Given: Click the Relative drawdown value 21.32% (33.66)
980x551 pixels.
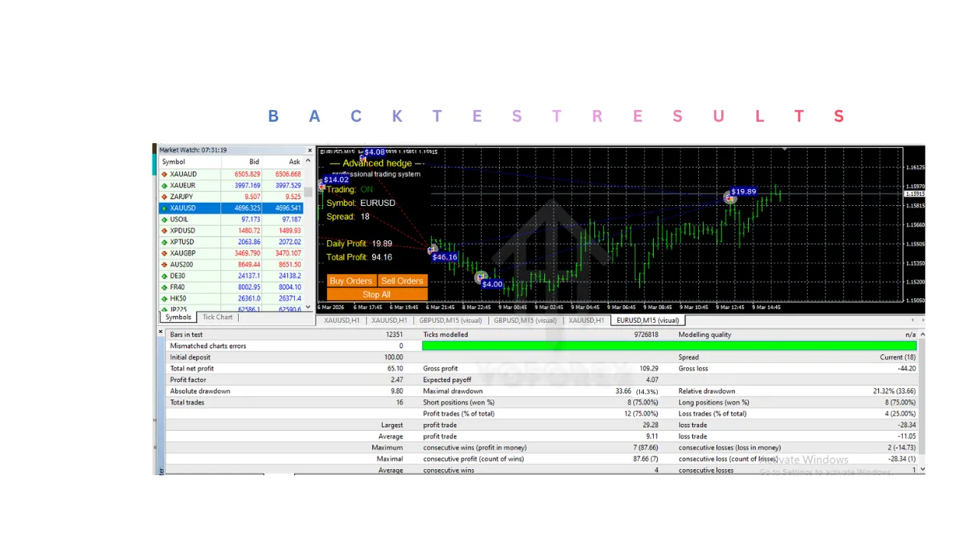Looking at the screenshot, I should pos(894,391).
